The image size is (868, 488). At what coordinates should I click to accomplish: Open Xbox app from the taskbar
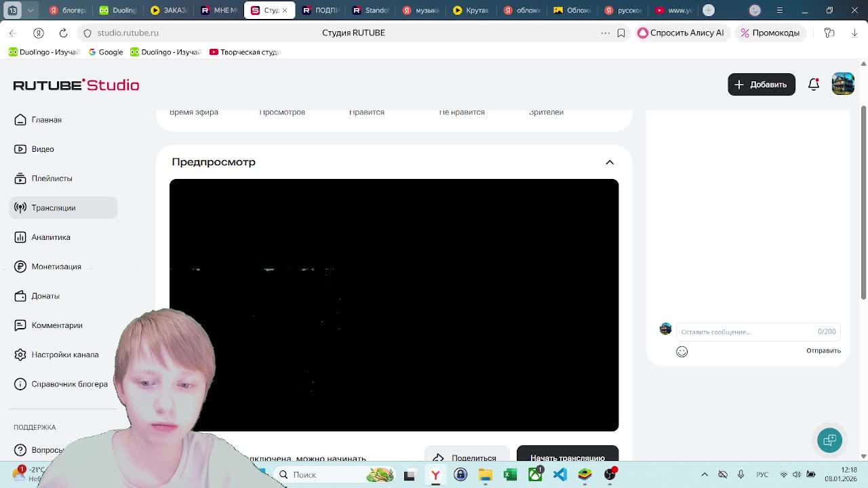coord(535,475)
